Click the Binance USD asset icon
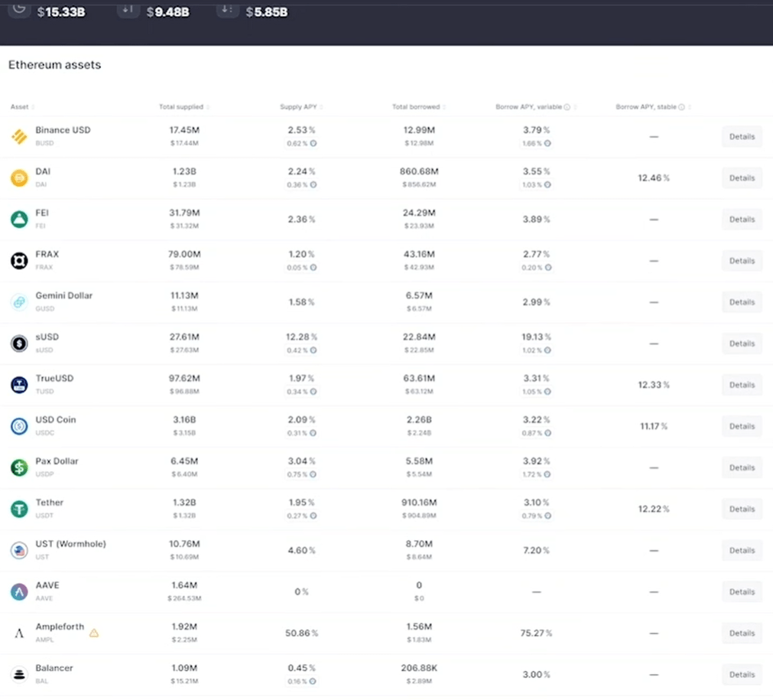773x700 pixels. click(x=19, y=137)
